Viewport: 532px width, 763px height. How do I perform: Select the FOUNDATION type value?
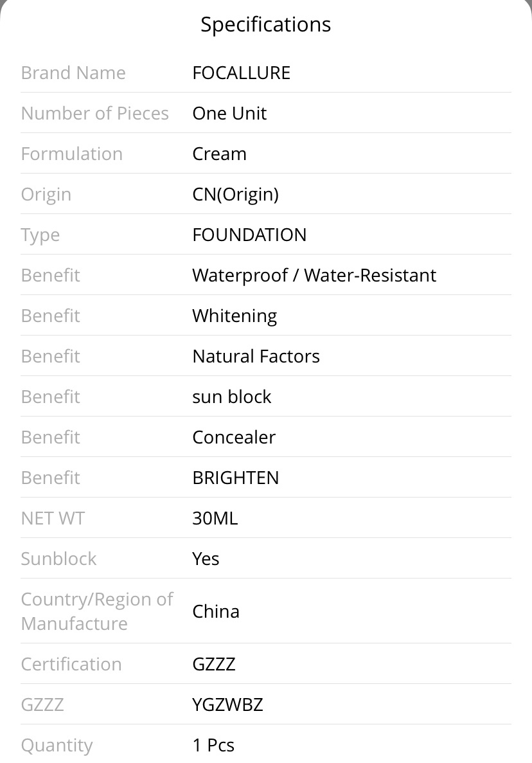[x=249, y=235]
